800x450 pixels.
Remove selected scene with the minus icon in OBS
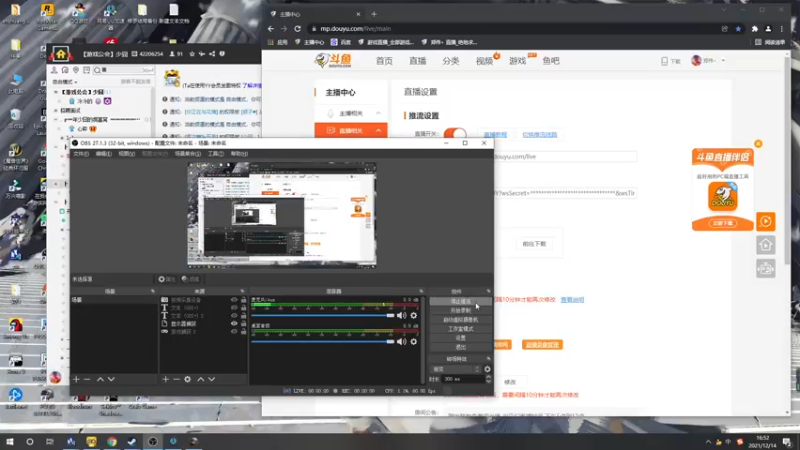(87, 380)
